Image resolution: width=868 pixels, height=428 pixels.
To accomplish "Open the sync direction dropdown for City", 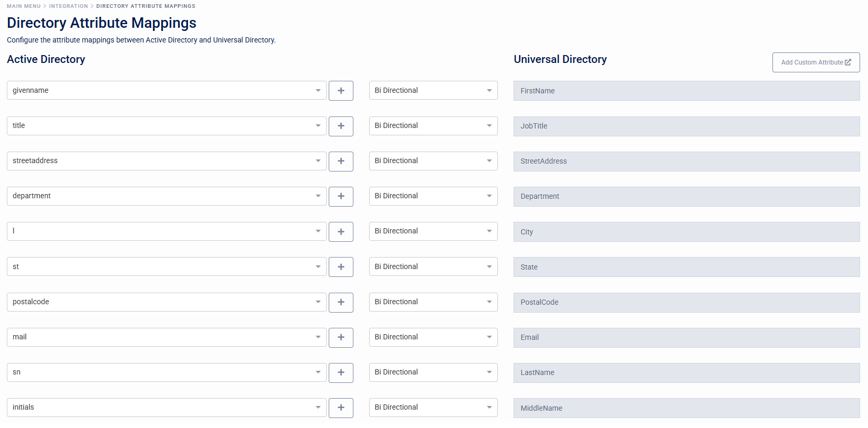I will 433,231.
